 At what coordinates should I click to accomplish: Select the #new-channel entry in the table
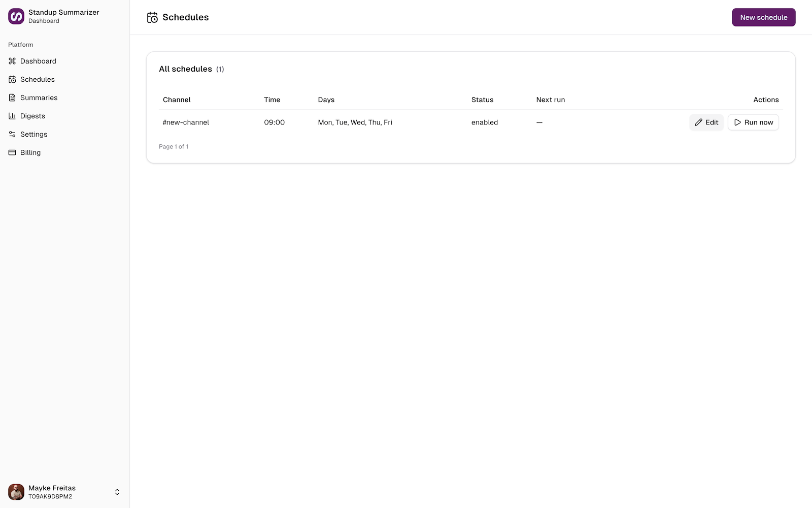point(186,122)
